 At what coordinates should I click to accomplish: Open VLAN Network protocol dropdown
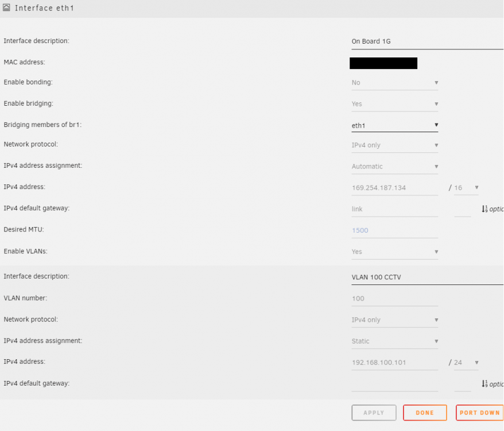[394, 320]
